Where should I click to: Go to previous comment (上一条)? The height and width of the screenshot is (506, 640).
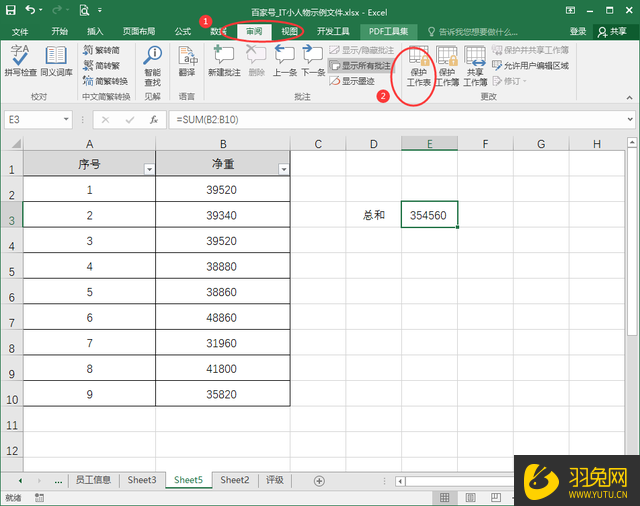[x=284, y=61]
